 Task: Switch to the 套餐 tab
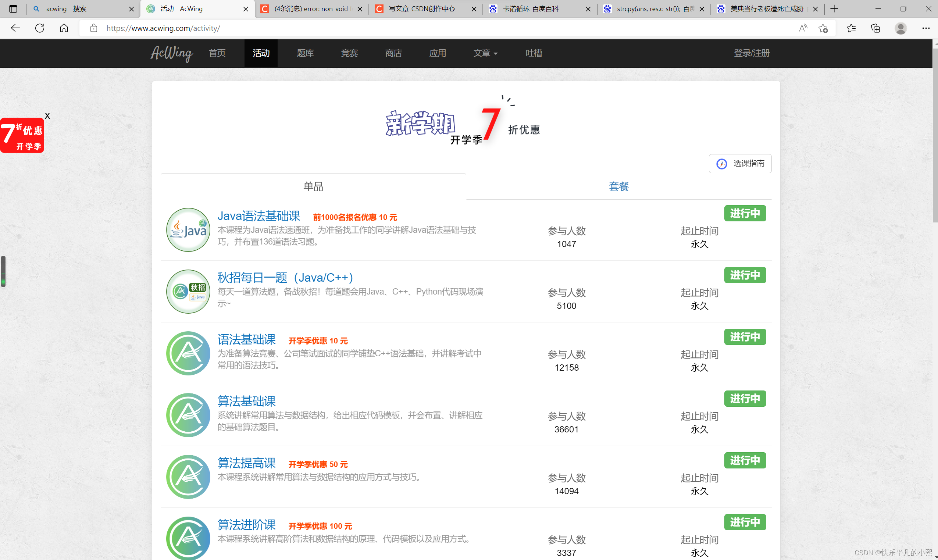coord(618,186)
